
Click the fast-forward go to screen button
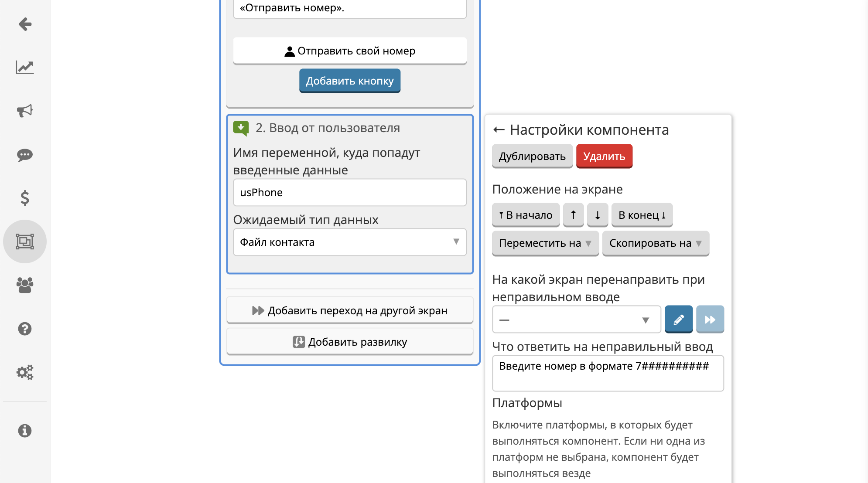coord(710,320)
